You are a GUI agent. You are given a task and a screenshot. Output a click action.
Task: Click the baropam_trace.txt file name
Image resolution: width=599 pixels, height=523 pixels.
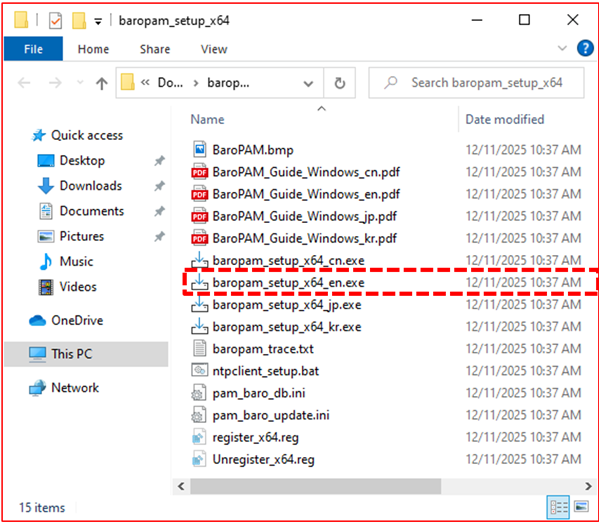click(x=263, y=349)
